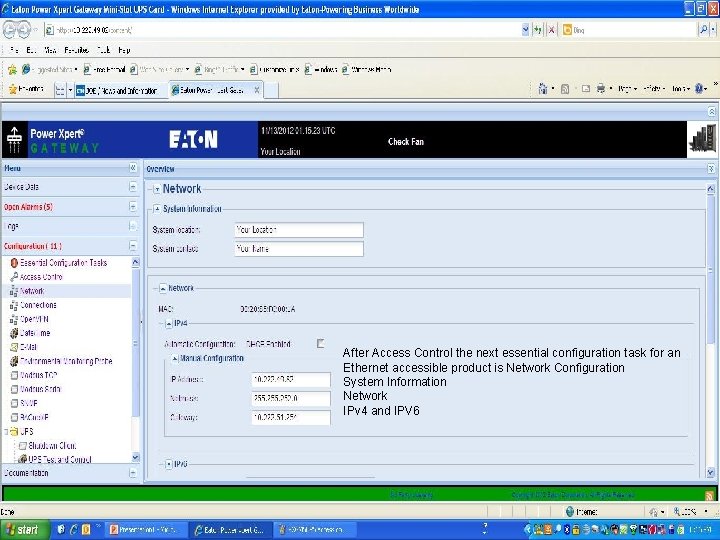The image size is (720, 540).
Task: Click the browser Home icon
Action: (x=543, y=89)
